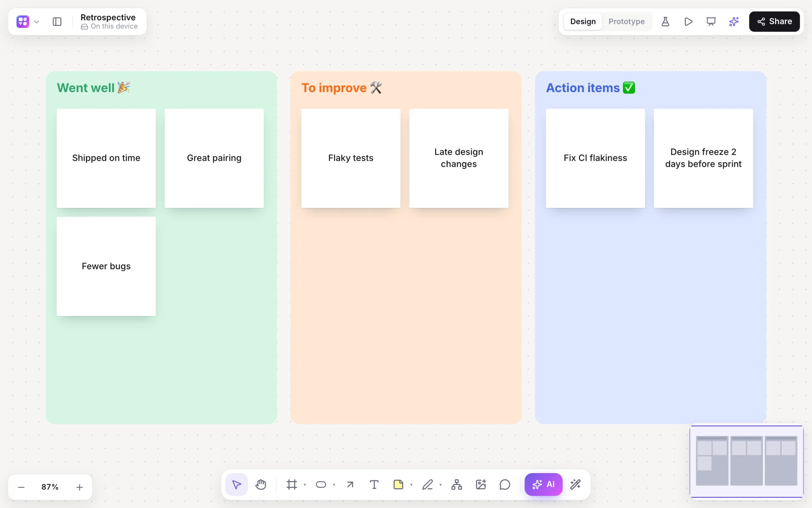Select the rounded shape tool
The height and width of the screenshot is (508, 812).
coord(321,485)
